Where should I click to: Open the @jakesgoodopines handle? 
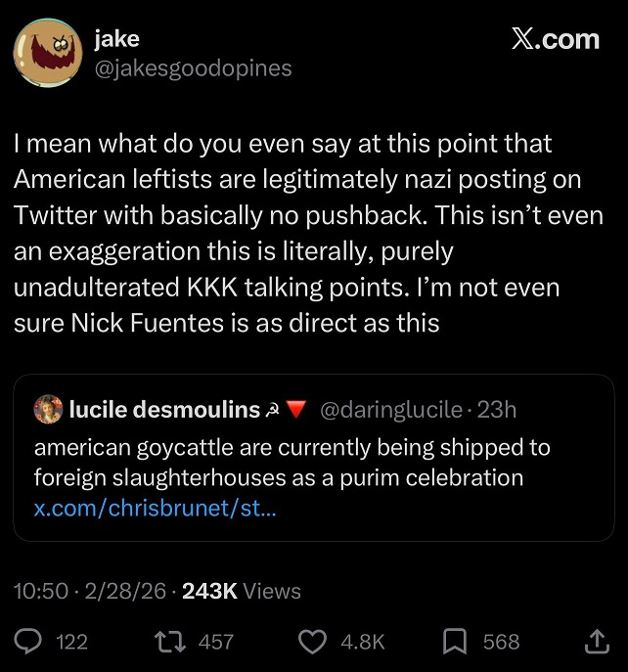coord(193,68)
